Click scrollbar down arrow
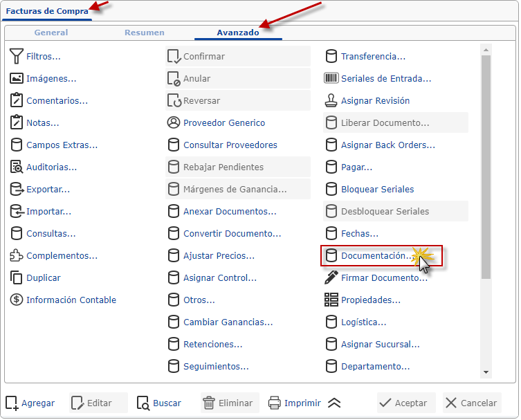This screenshot has width=521, height=420. pos(486,372)
